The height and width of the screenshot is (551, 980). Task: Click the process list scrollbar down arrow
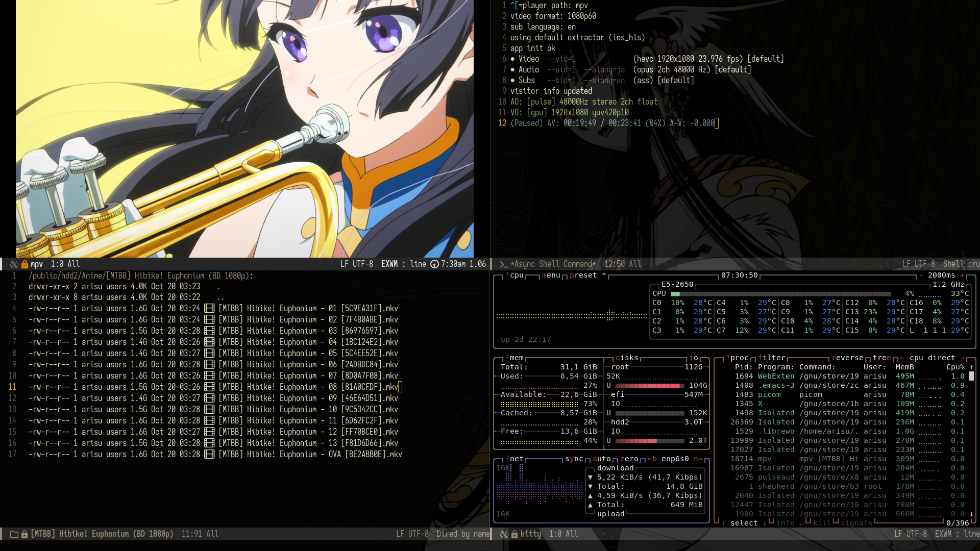click(x=971, y=514)
